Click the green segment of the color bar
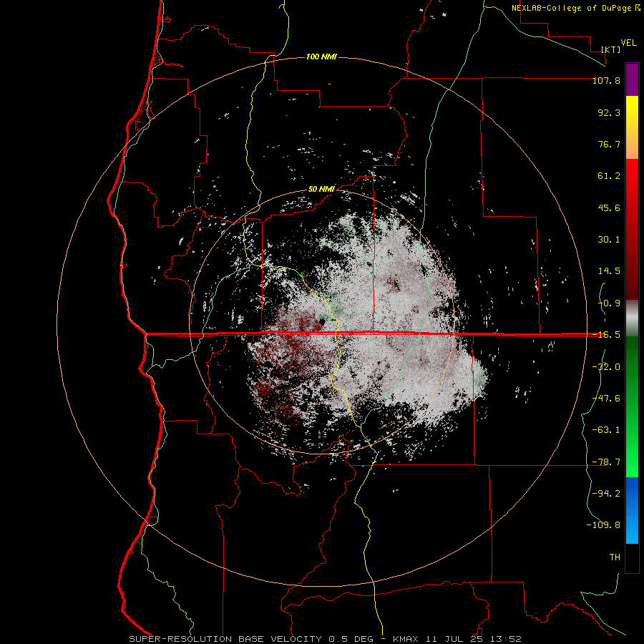Viewport: 644px width, 644px height. [x=632, y=406]
